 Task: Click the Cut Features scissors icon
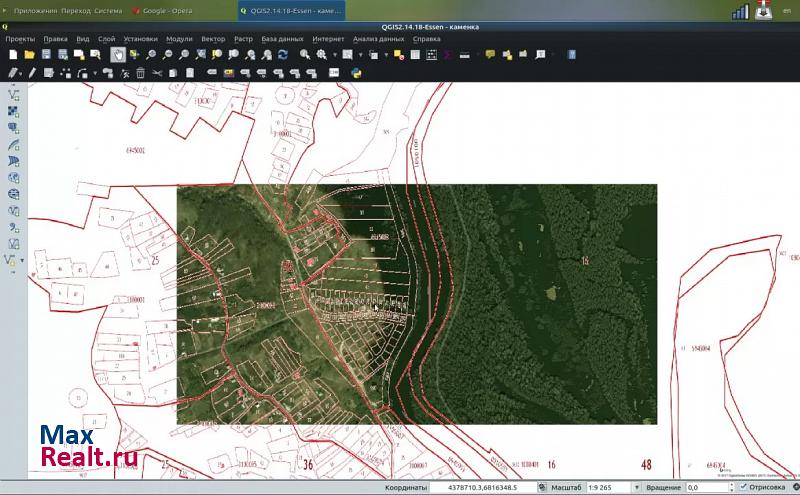pos(157,73)
